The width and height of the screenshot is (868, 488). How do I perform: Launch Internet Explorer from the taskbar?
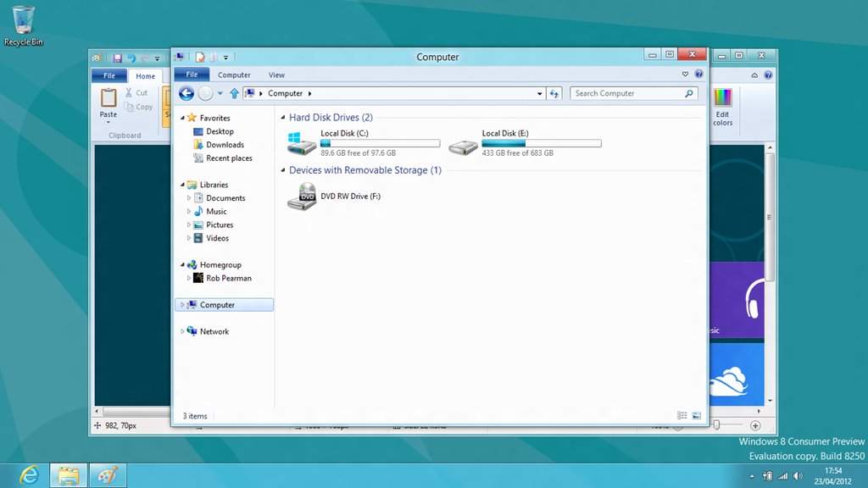pos(30,475)
